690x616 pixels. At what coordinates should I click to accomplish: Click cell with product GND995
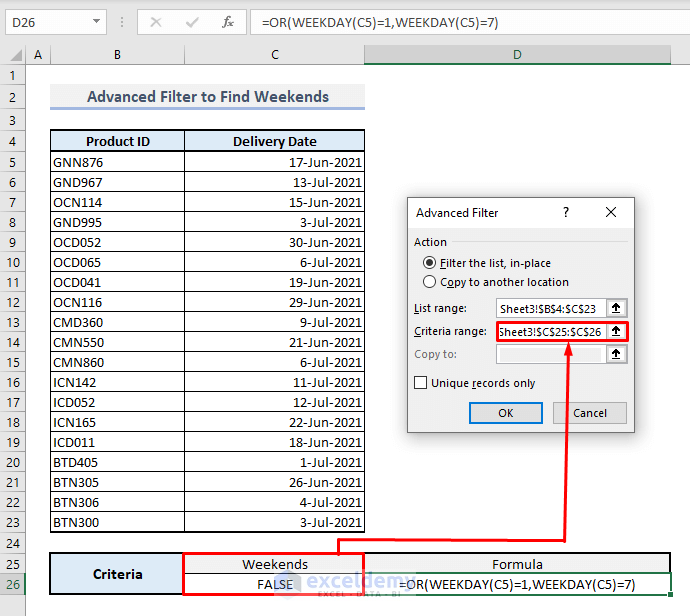(x=117, y=222)
